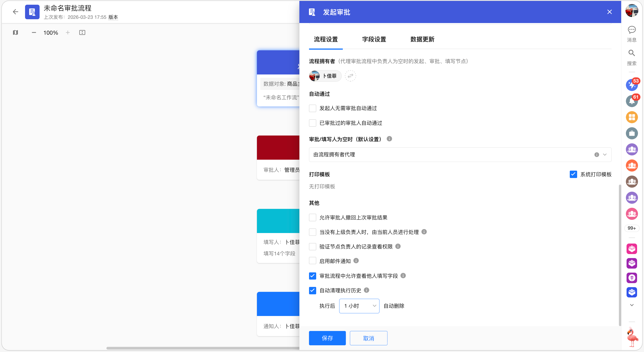Toggle the minimap icon in toolbar
The height and width of the screenshot is (352, 644).
coord(15,32)
